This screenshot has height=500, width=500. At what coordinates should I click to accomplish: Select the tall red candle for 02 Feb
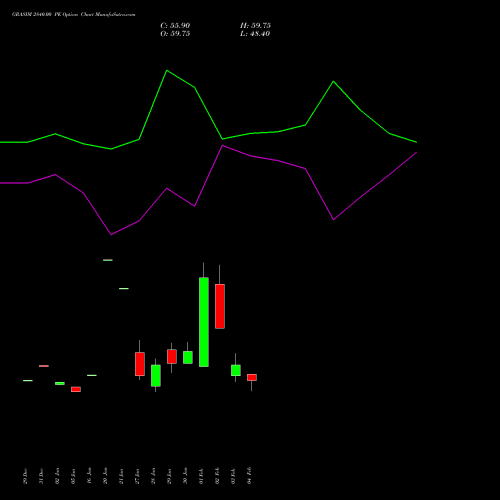point(220,306)
